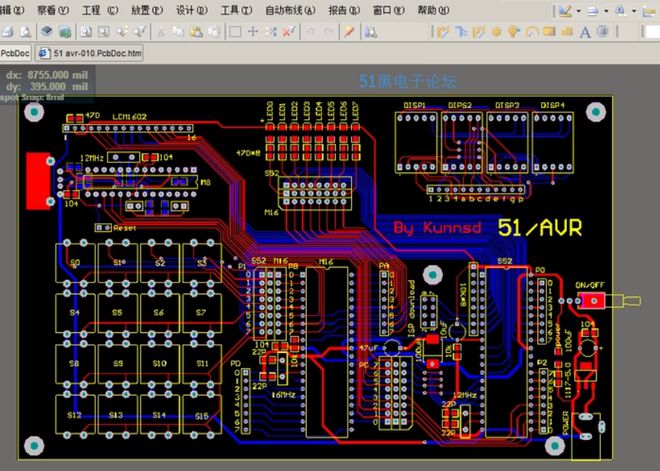Open the 察看 (View) menu

point(53,10)
